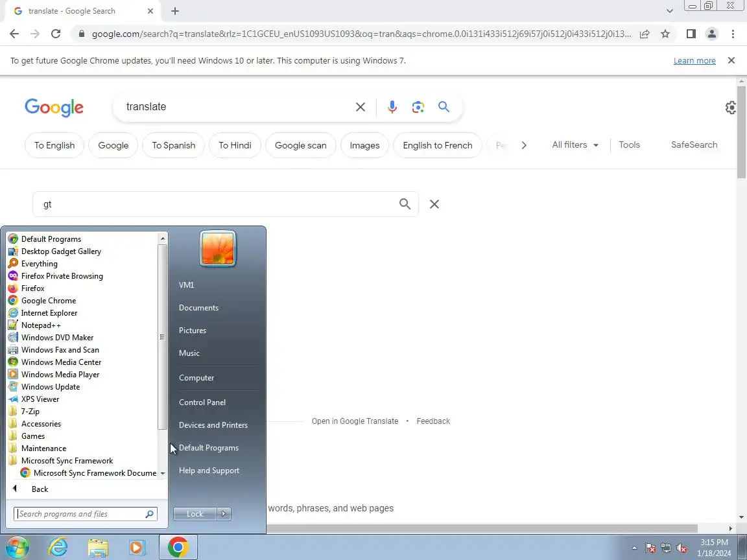This screenshot has height=560, width=747.
Task: Reload the page in Chrome
Action: click(x=56, y=34)
